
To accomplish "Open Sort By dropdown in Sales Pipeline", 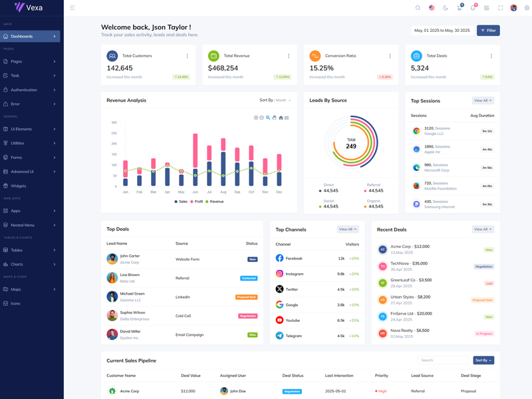I will pyautogui.click(x=483, y=360).
